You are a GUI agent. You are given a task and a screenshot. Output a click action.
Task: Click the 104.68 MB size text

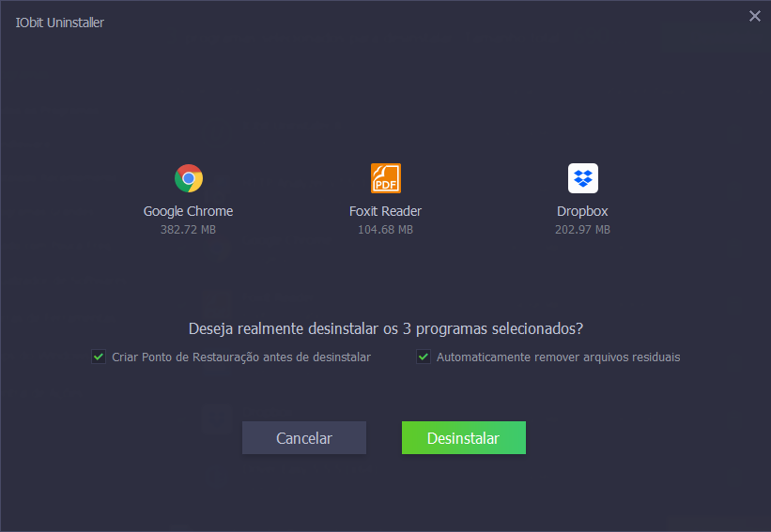(385, 229)
